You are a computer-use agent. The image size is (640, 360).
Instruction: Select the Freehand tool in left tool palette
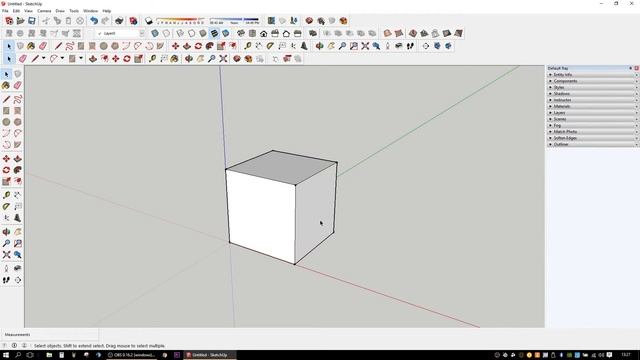pyautogui.click(x=18, y=99)
